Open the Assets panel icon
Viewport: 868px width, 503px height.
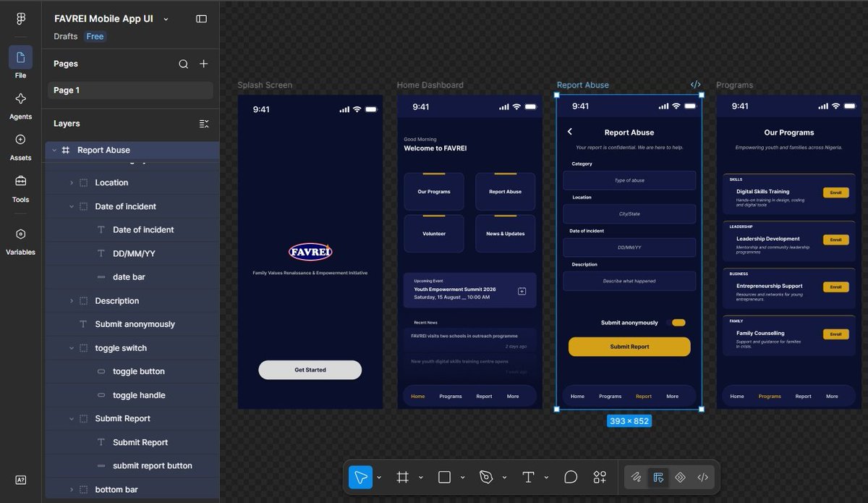coord(20,140)
